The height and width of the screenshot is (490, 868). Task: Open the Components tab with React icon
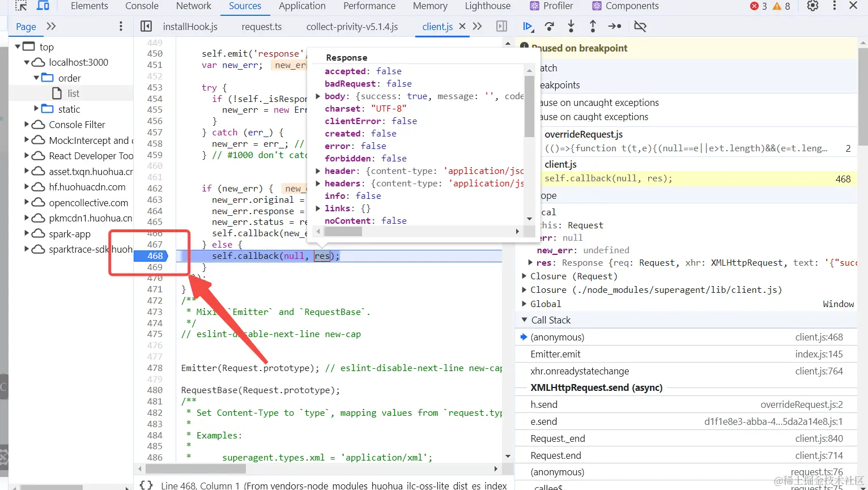pos(626,6)
